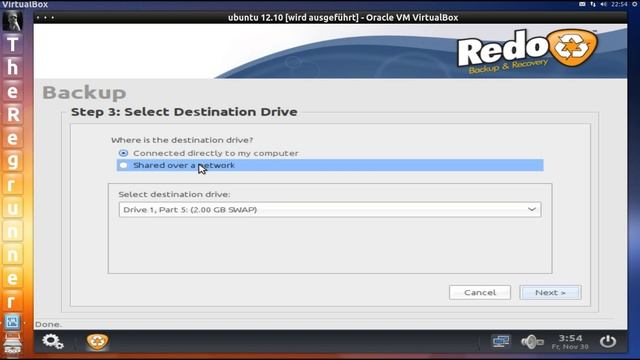Open host mail indicator icon
Screen dimensions: 640x360
582,4
